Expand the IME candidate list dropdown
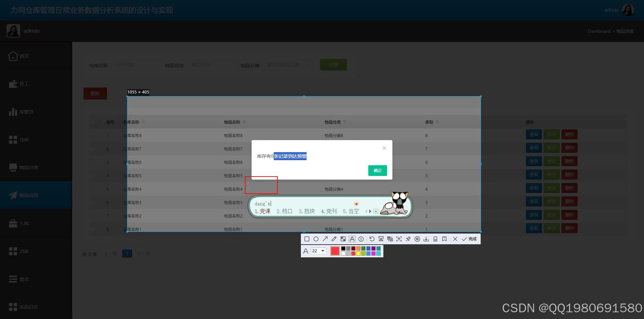 (x=376, y=211)
